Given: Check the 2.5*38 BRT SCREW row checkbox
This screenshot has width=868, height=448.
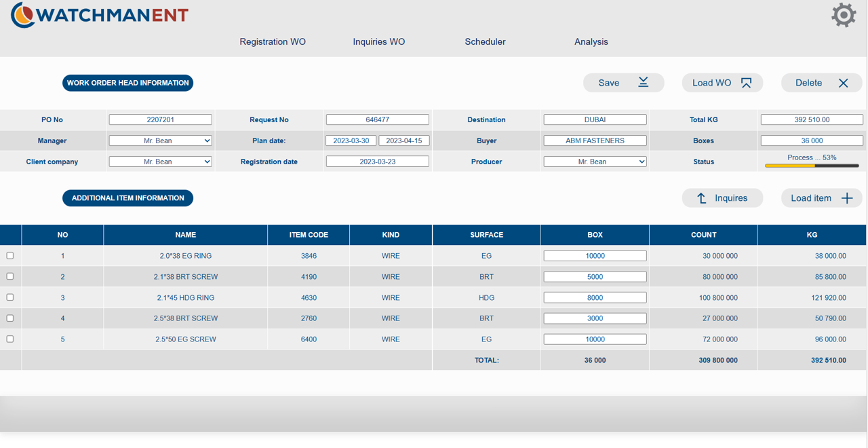Looking at the screenshot, I should (10, 318).
